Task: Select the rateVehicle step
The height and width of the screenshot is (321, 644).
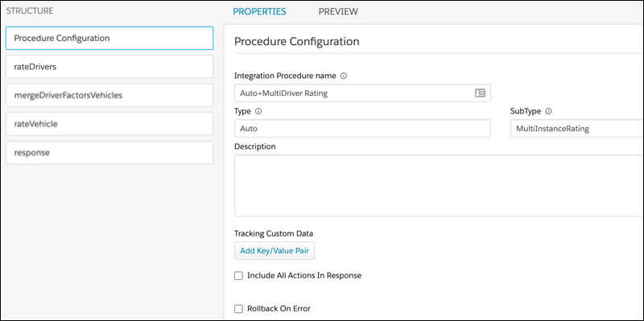Action: click(x=109, y=124)
